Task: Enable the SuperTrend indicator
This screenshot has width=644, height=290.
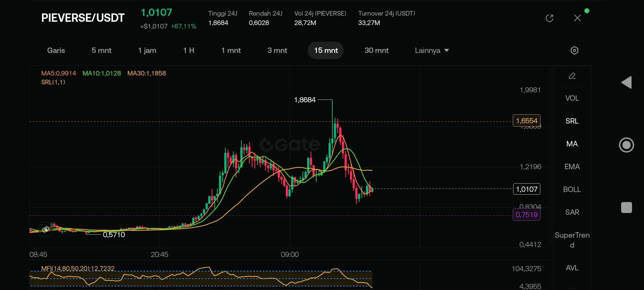Action: [x=572, y=240]
